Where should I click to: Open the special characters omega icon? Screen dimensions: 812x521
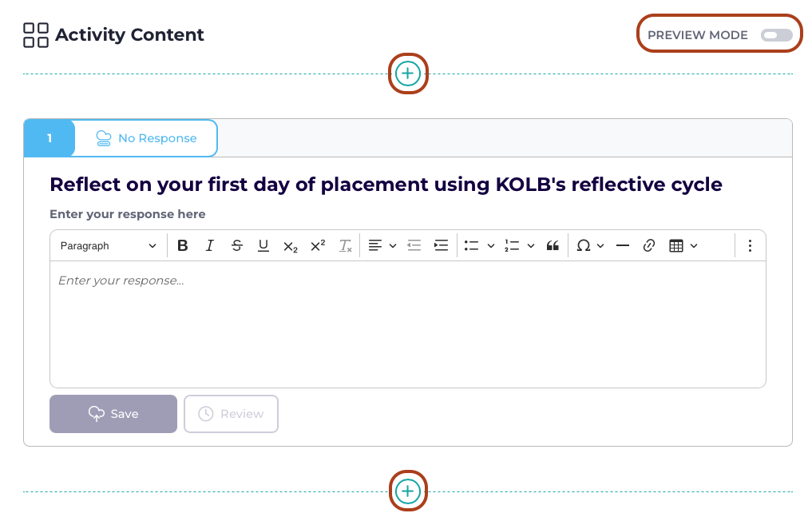(x=584, y=246)
